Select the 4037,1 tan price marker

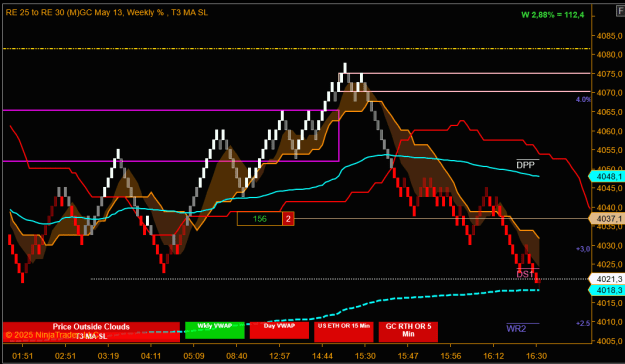coord(607,218)
